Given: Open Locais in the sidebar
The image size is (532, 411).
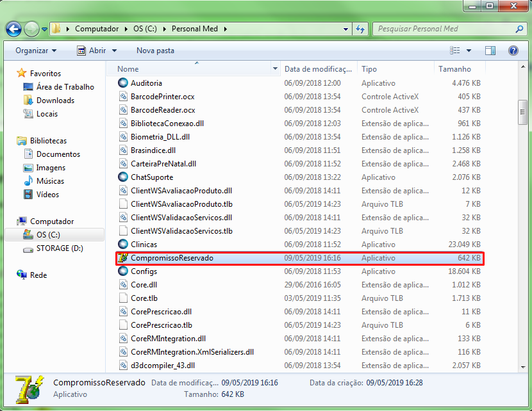Looking at the screenshot, I should (x=47, y=114).
